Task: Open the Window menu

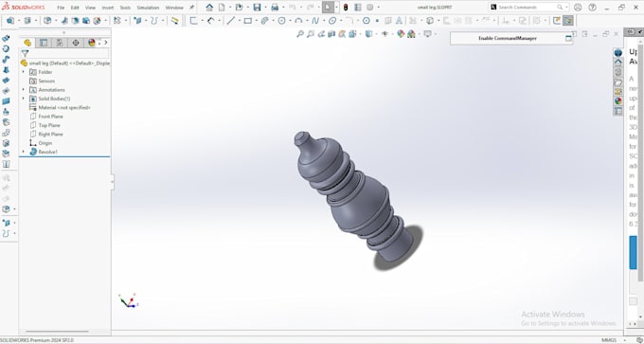Action: coord(174,8)
